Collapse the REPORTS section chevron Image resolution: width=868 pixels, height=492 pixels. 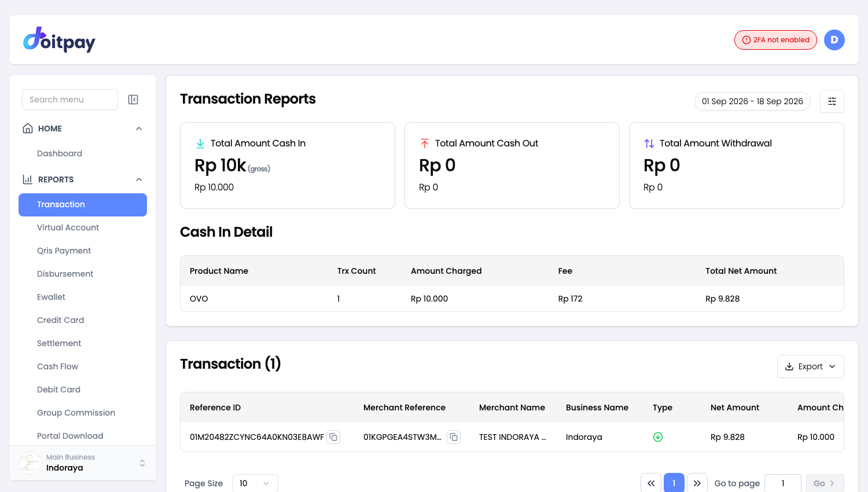point(139,179)
